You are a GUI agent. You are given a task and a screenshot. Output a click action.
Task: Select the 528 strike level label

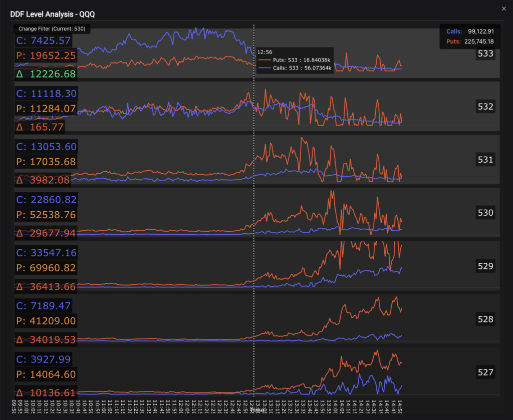pyautogui.click(x=485, y=319)
